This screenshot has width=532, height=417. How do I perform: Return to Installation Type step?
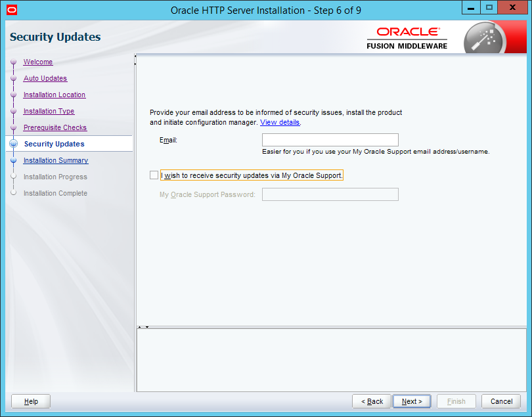[49, 112]
